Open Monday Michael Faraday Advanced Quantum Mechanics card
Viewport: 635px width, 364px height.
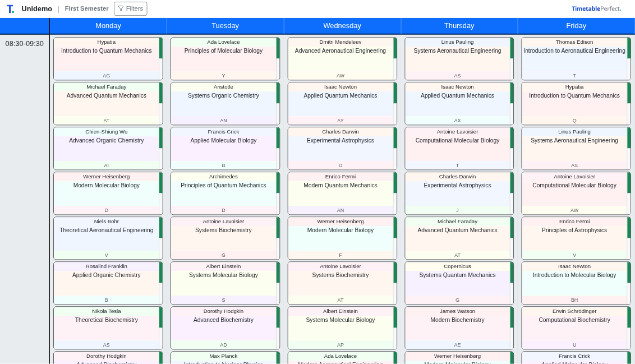108,104
